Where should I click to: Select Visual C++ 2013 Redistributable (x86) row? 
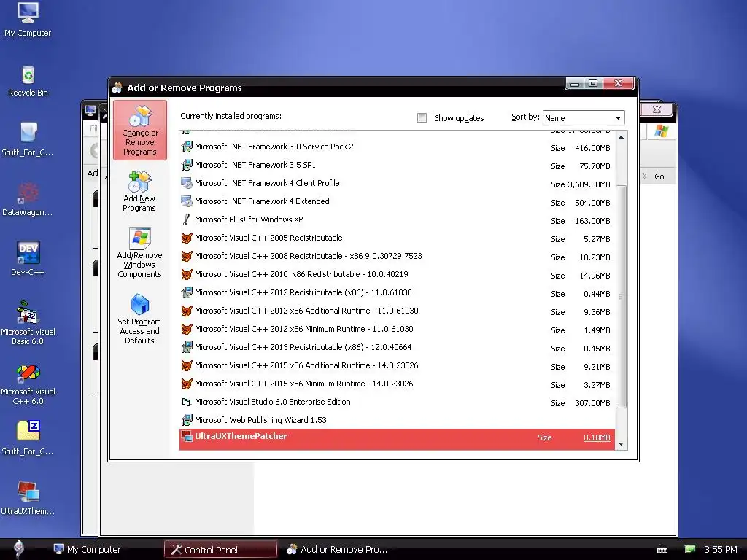pos(397,348)
